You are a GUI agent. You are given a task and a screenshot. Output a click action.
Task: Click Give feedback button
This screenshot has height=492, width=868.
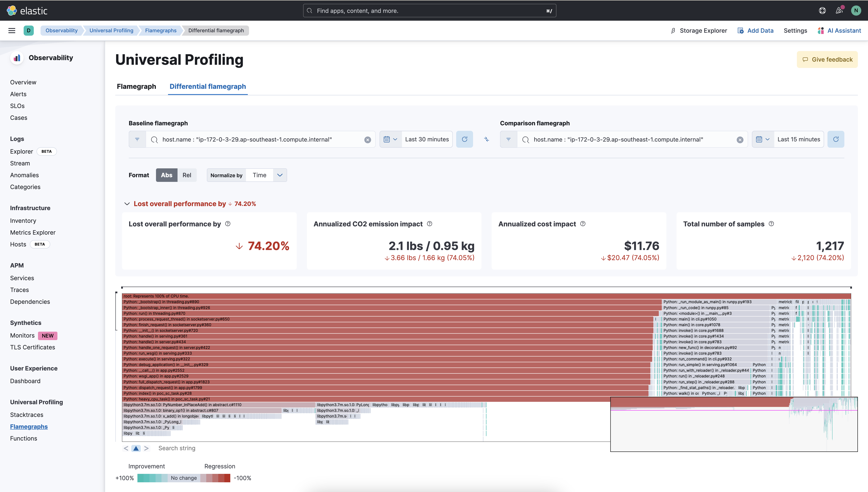click(827, 59)
